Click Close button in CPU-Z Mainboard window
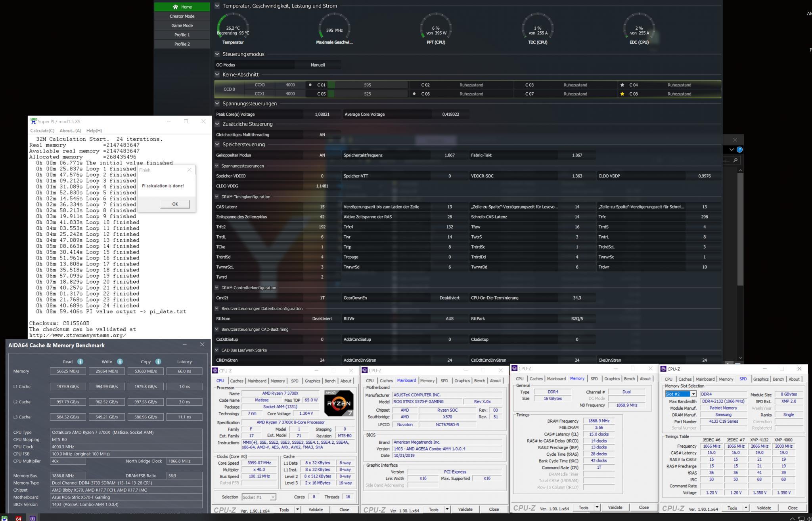812x521 pixels. click(494, 510)
